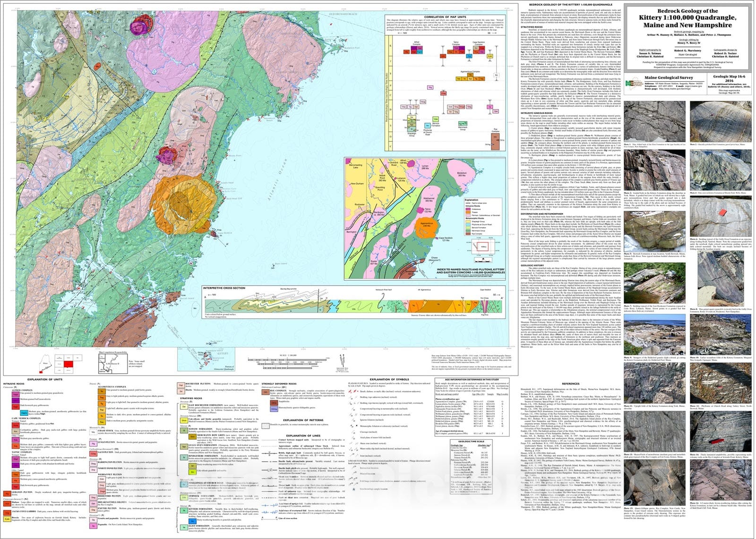Select the Eliot Formation swatch

[x=184, y=527]
